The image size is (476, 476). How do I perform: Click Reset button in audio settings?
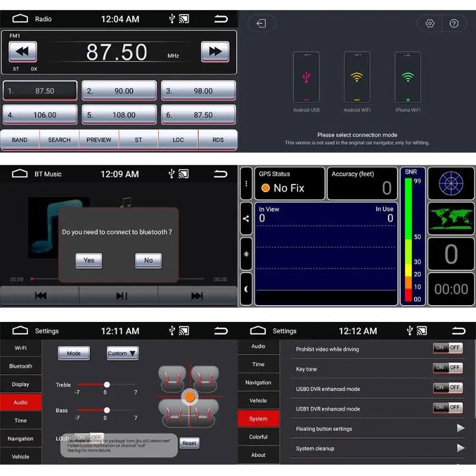pos(189,443)
